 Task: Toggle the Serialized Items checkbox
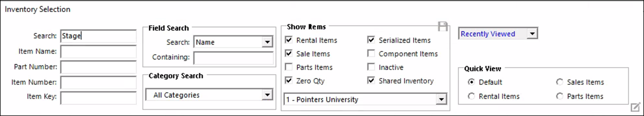coord(371,40)
